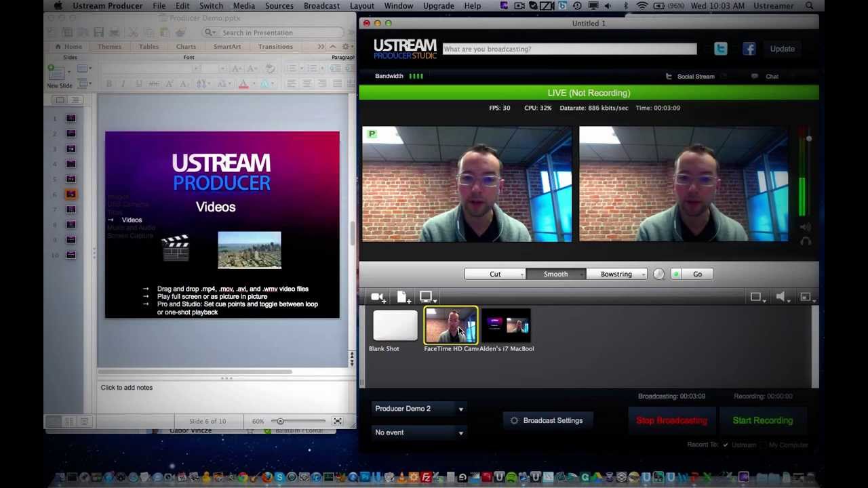Click Italic in PowerPoint ribbon

[123, 84]
